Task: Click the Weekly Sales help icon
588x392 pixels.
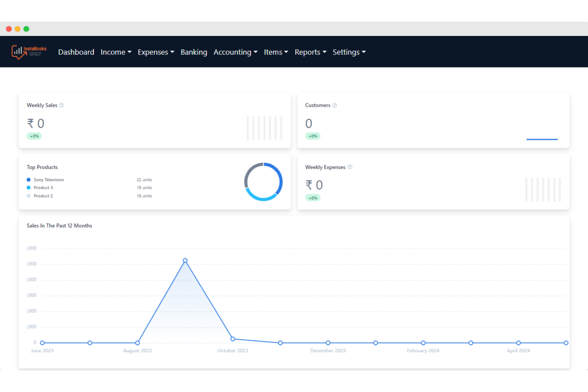Action: 62,105
